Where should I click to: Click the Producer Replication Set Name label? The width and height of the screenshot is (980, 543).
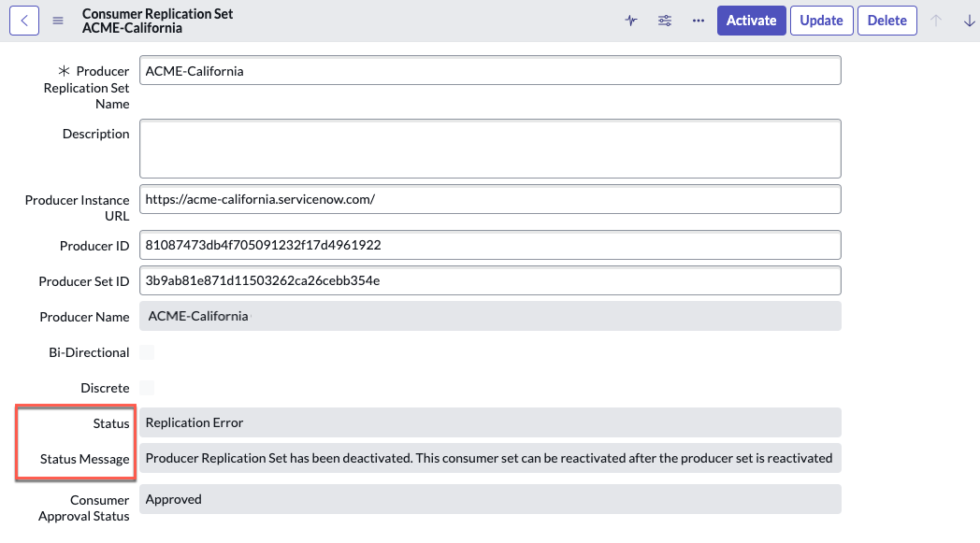click(86, 88)
